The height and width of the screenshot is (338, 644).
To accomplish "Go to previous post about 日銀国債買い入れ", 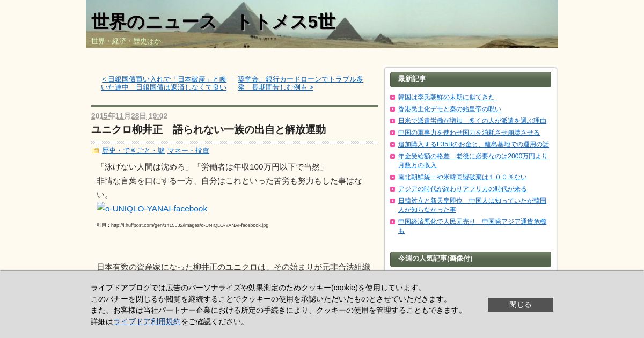I will point(164,83).
